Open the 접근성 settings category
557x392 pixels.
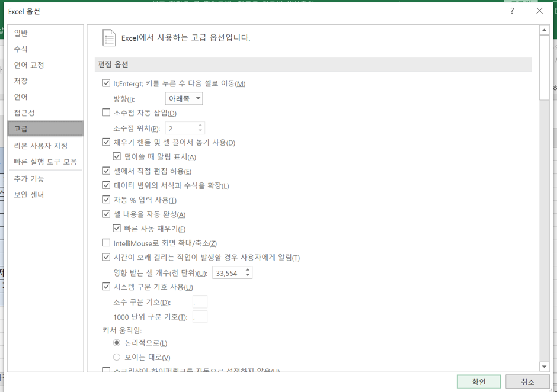pyautogui.click(x=45, y=113)
